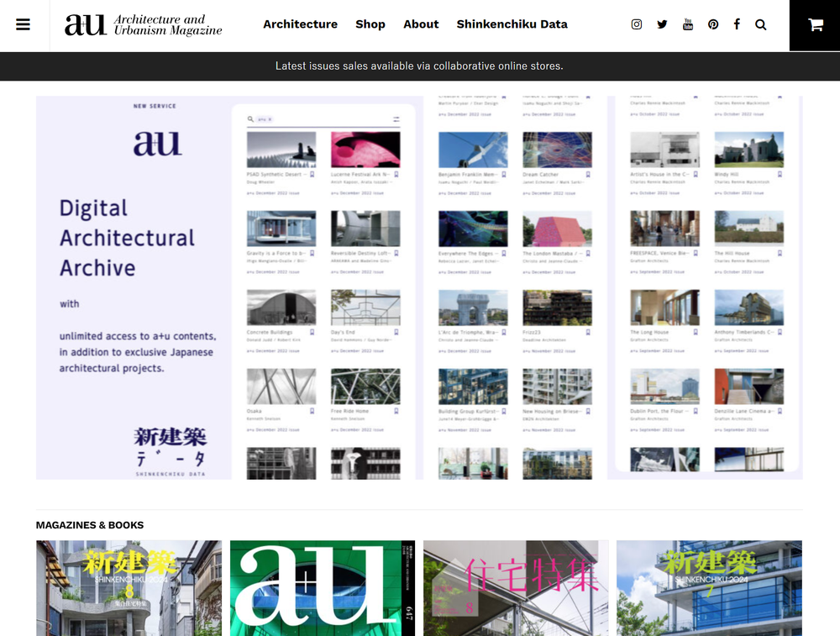This screenshot has width=840, height=636.
Task: Click the London Mastaba thumbnail
Action: click(x=557, y=229)
